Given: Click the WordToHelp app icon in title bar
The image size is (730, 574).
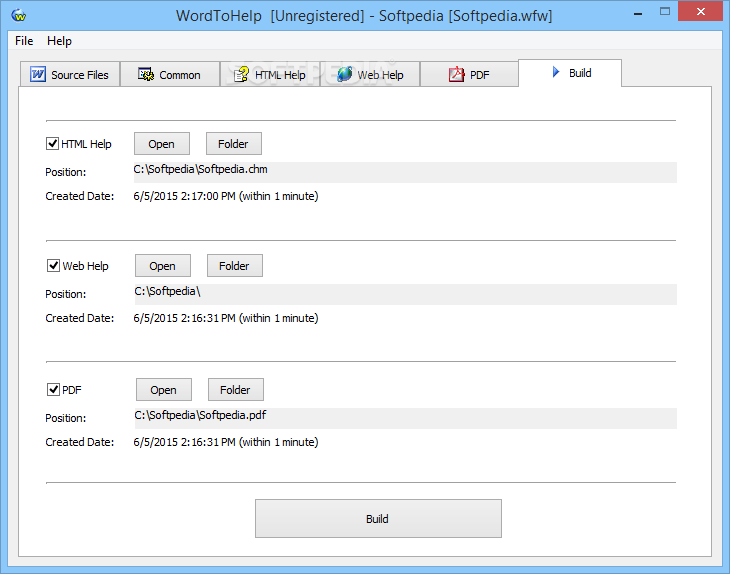Looking at the screenshot, I should (19, 15).
